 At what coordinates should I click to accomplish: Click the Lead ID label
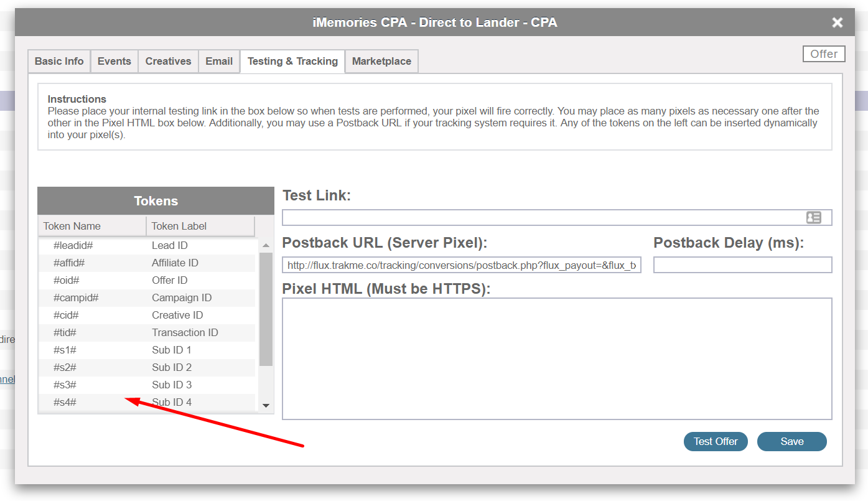tap(170, 245)
